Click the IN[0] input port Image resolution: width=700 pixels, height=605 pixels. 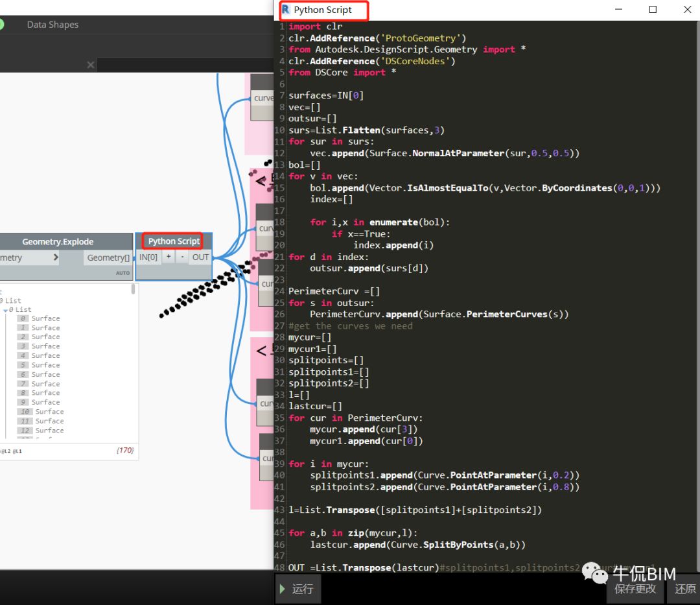(148, 257)
